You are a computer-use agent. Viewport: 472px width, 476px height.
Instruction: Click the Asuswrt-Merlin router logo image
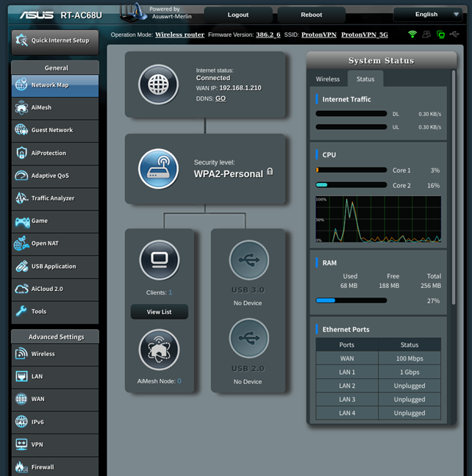coord(133,12)
